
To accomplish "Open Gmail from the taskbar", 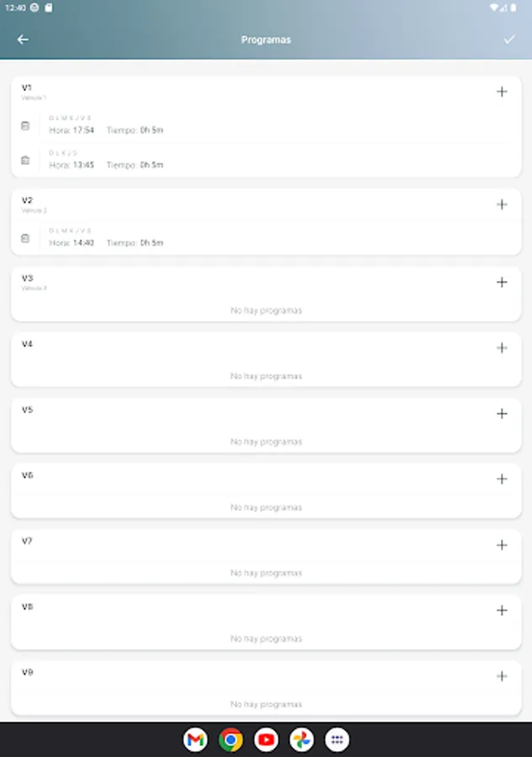I will point(195,739).
